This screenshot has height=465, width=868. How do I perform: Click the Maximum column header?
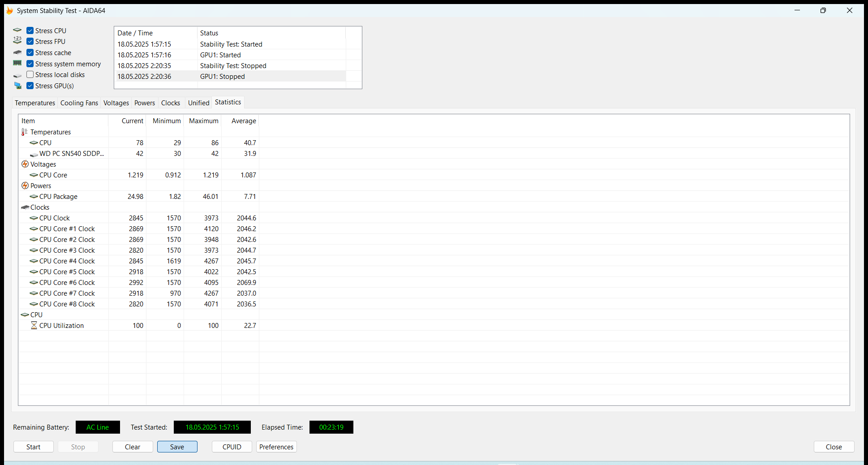pyautogui.click(x=203, y=121)
